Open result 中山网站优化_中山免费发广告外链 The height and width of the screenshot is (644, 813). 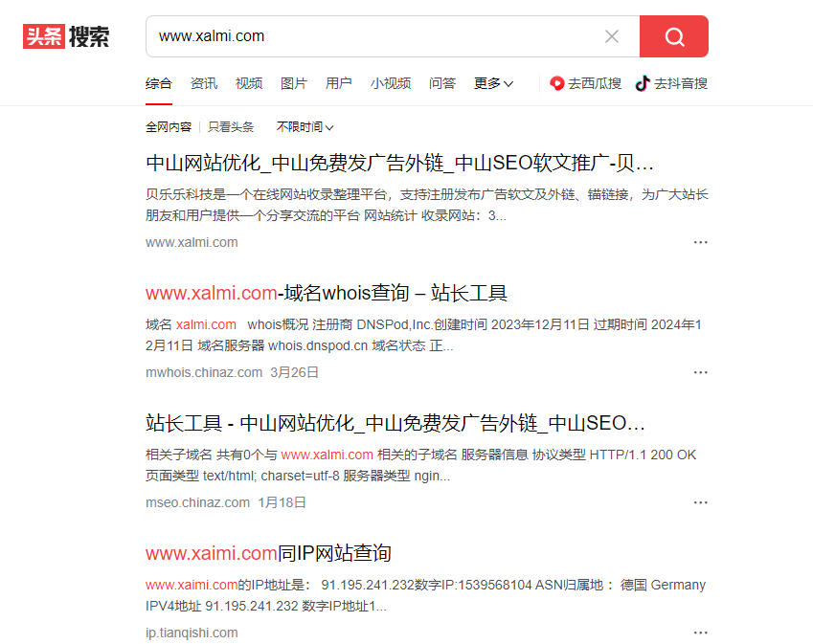(399, 164)
